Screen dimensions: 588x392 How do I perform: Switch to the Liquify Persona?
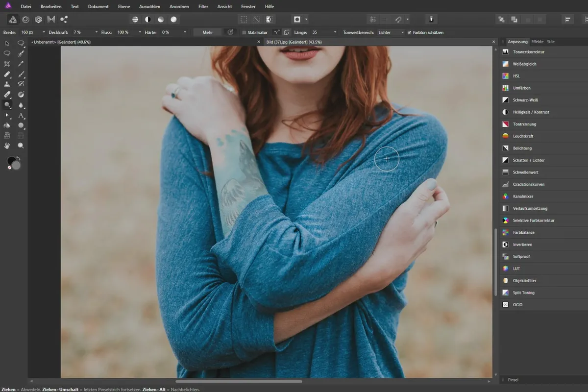click(25, 20)
